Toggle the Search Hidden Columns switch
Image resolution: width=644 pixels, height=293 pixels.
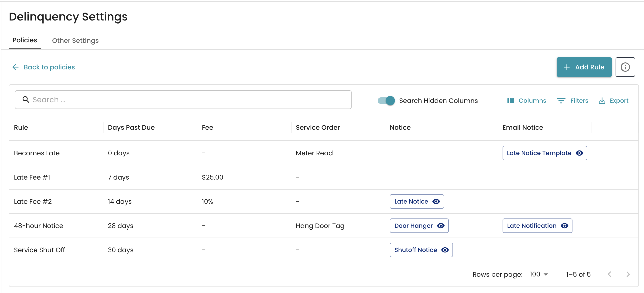386,100
